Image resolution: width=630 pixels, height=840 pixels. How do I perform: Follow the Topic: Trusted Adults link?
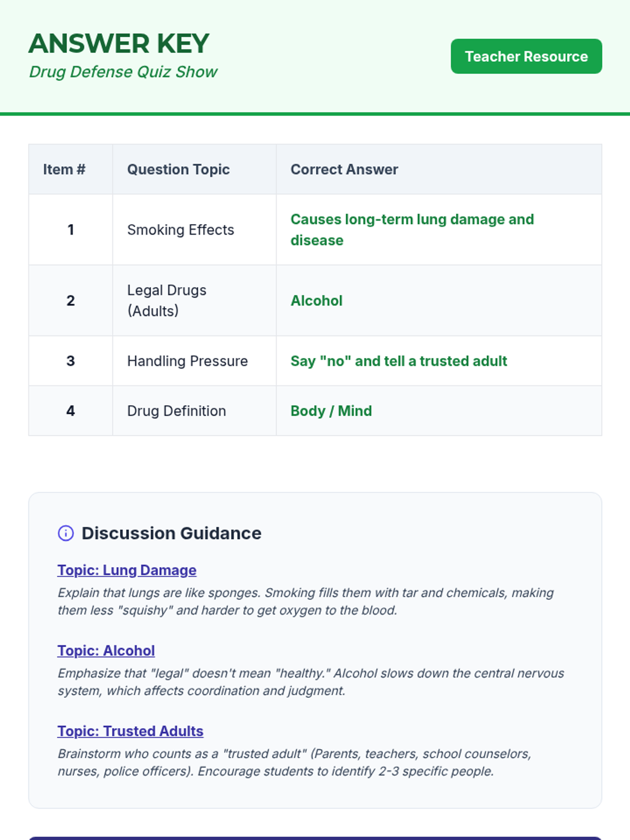pyautogui.click(x=130, y=731)
